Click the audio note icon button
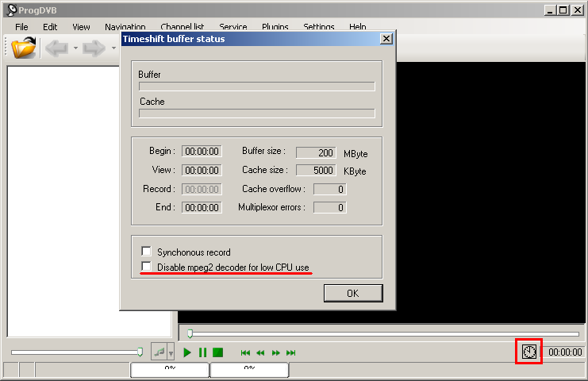The image size is (588, 381). coord(159,352)
